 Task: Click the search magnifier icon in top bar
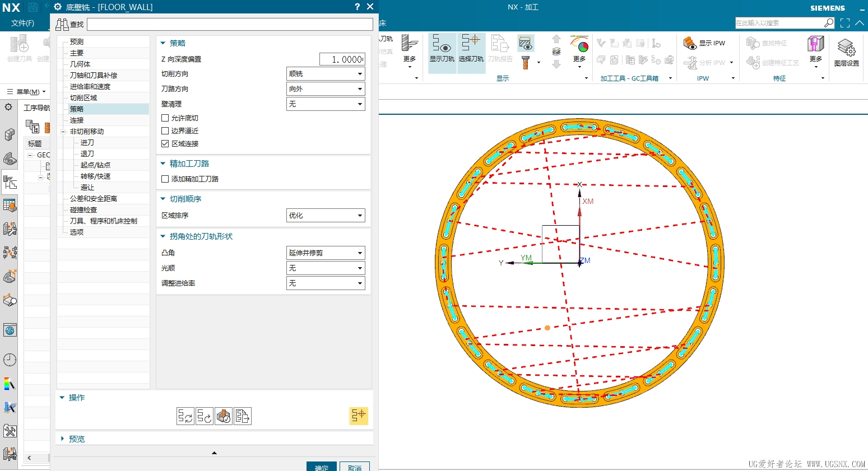click(829, 23)
